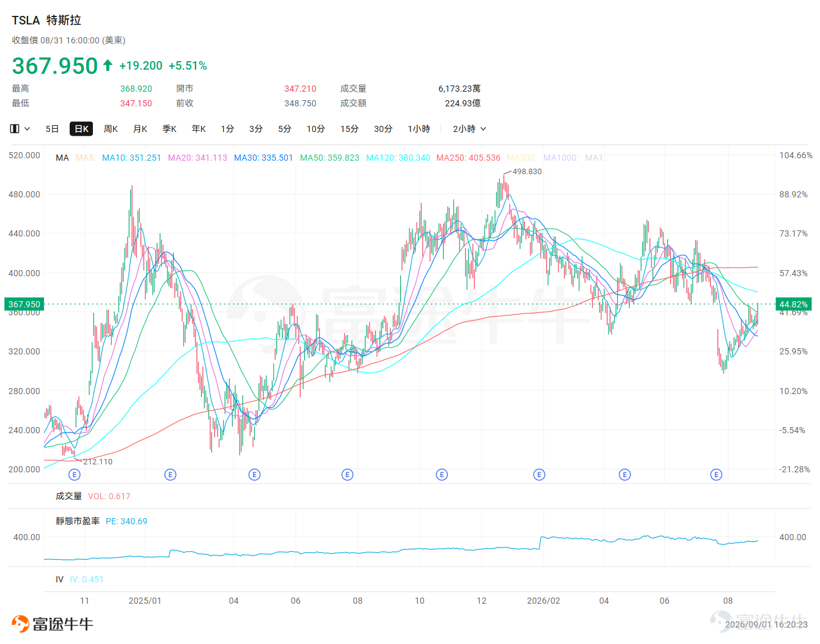Viewport: 820px width, 644px height.
Task: Toggle the MA50: 359.823 line
Action: (x=329, y=158)
